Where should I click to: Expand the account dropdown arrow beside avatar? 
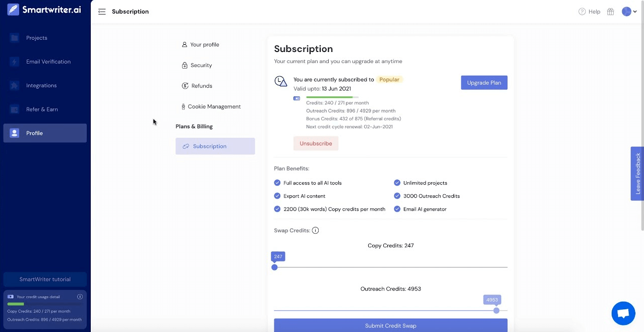coord(635,12)
